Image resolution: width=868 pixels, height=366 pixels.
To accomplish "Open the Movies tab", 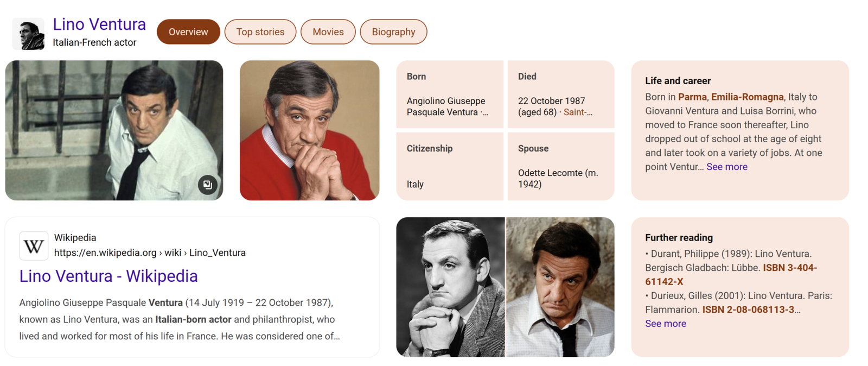I will coord(328,32).
